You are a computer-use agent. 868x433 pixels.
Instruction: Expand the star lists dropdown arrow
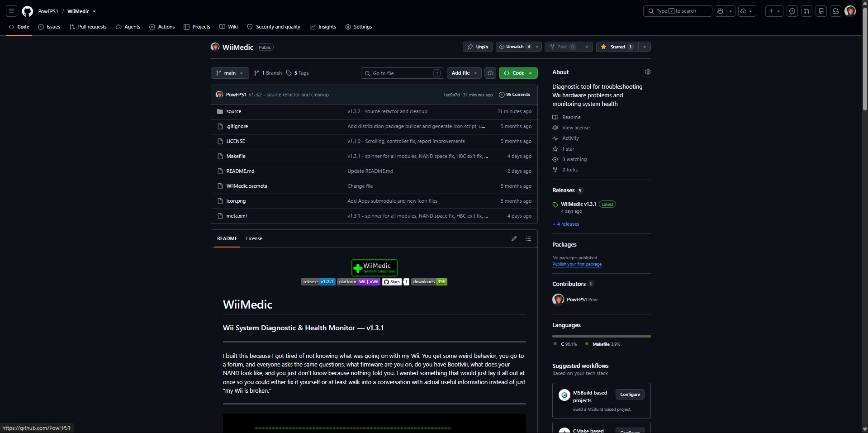pos(645,47)
